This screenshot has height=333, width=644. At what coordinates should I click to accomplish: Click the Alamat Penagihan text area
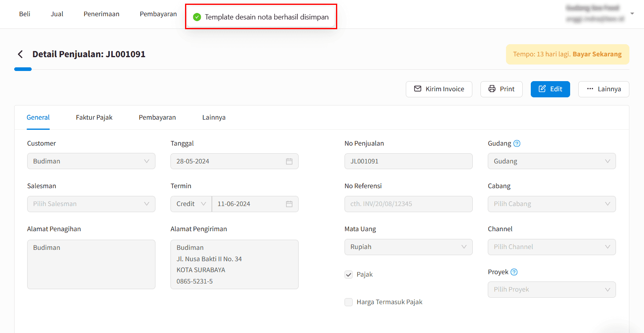click(91, 264)
